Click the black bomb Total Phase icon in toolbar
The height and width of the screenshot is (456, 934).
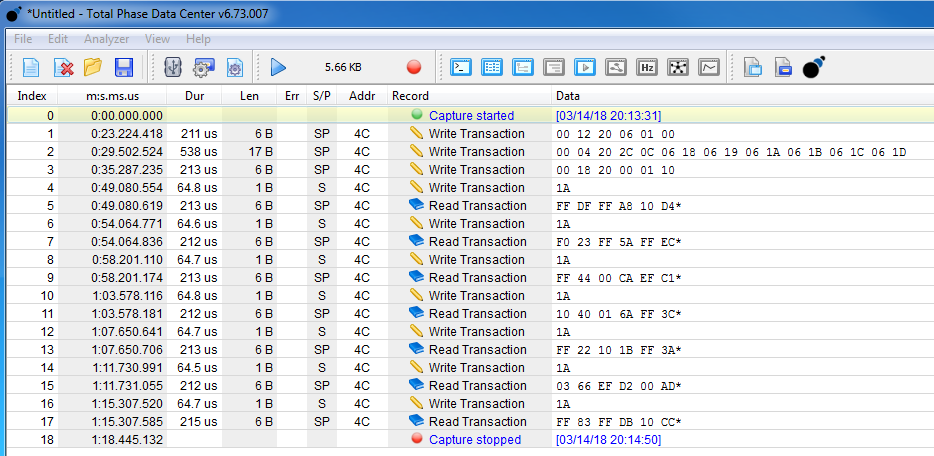pos(814,66)
